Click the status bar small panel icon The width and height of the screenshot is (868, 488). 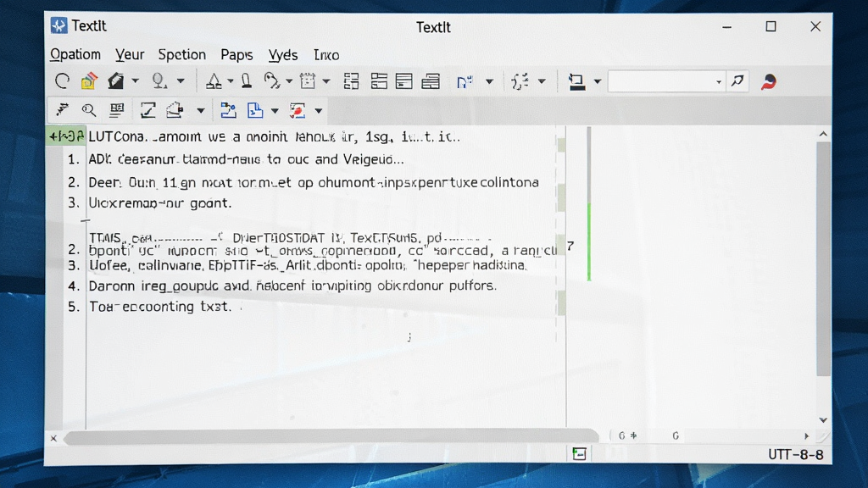pyautogui.click(x=579, y=454)
